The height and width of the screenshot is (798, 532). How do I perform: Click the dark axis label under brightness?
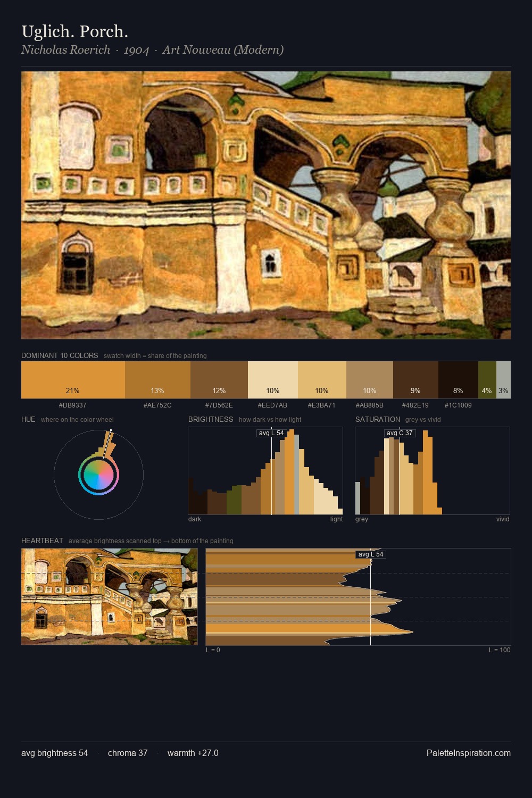pyautogui.click(x=195, y=519)
